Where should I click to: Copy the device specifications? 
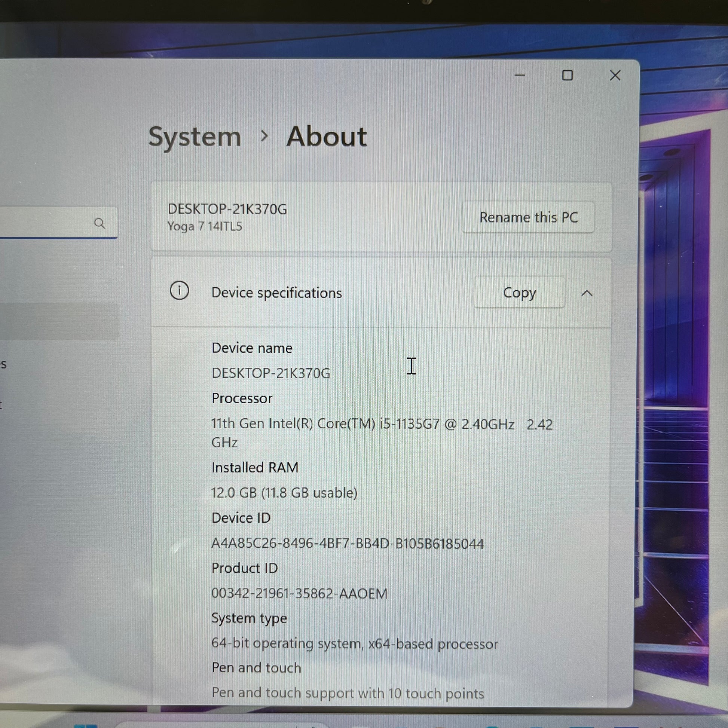pos(519,293)
